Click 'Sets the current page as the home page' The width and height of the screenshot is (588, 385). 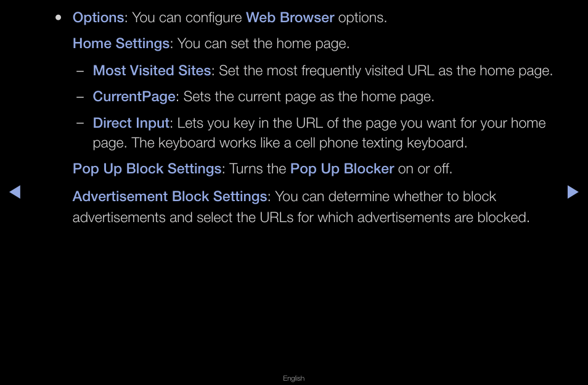point(309,97)
